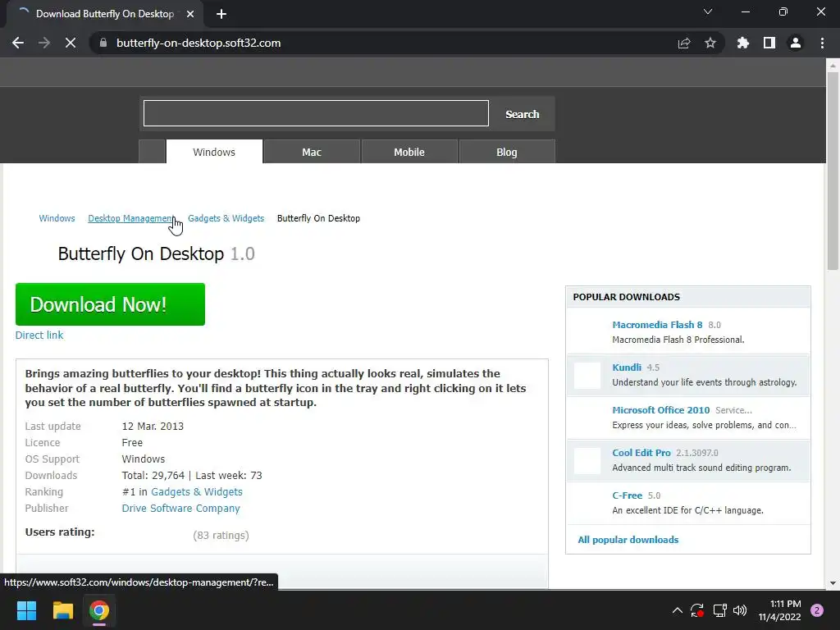Toggle the browser side panel icon
This screenshot has width=840, height=630.
(769, 43)
